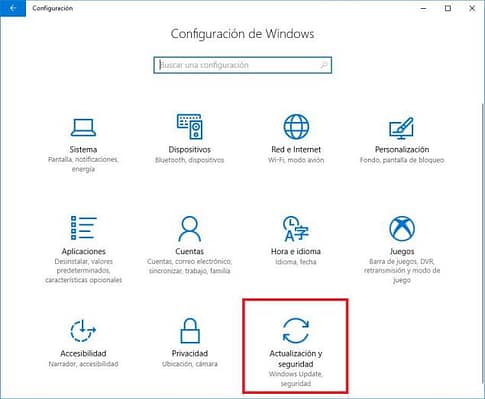Click 'Fondo, pantalla de bloqueo' description
The width and height of the screenshot is (485, 399).
[402, 160]
